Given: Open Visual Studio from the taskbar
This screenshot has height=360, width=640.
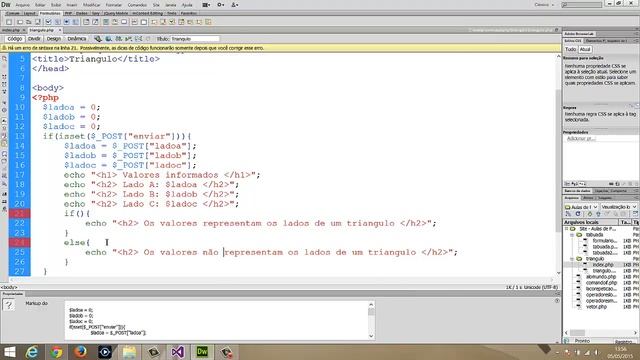Looking at the screenshot, I should click(x=178, y=352).
